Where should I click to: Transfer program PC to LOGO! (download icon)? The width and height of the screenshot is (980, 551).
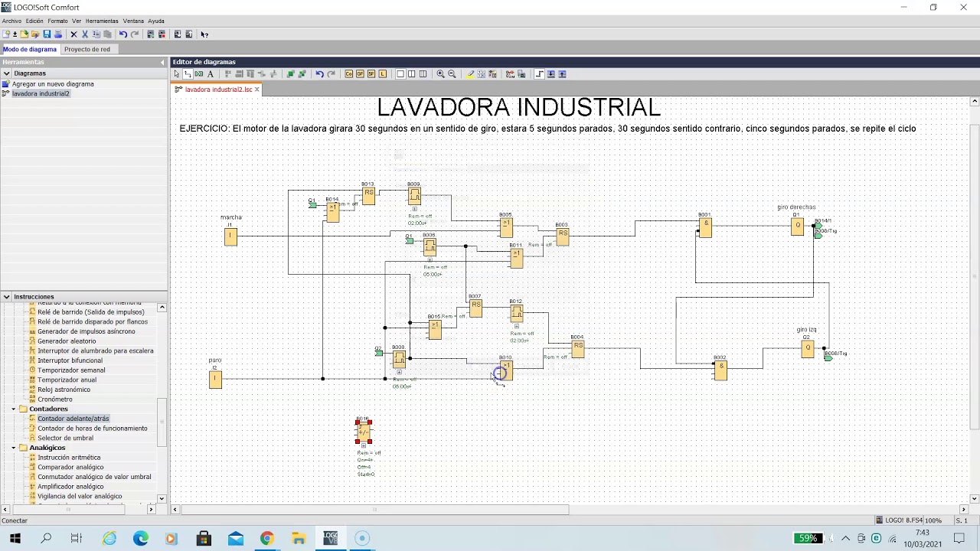coord(178,34)
